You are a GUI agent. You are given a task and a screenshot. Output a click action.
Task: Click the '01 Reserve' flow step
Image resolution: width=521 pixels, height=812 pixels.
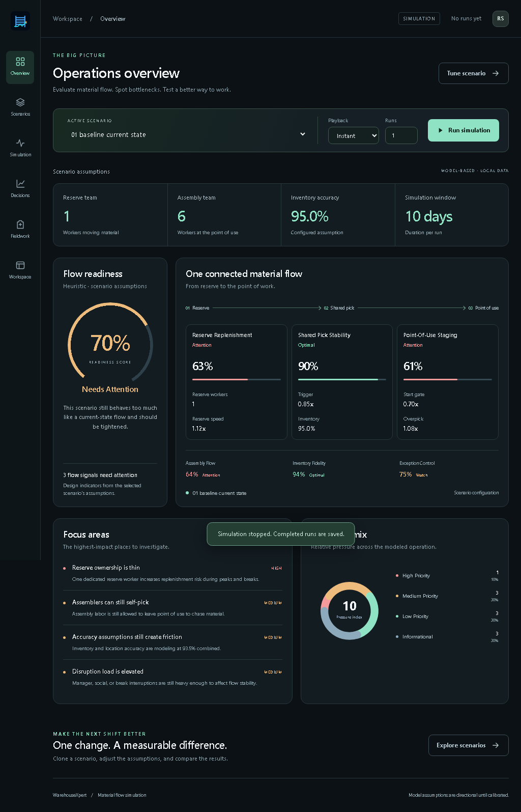[x=197, y=308]
